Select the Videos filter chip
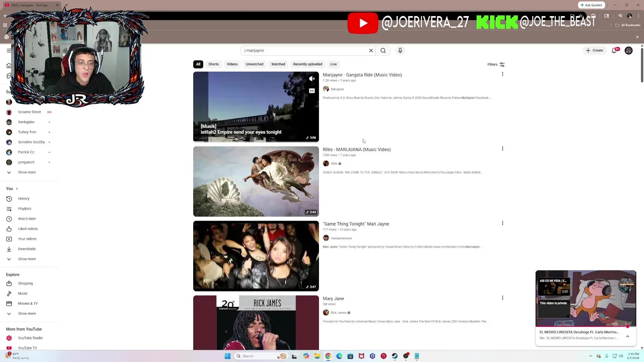The image size is (644, 362). (x=232, y=64)
